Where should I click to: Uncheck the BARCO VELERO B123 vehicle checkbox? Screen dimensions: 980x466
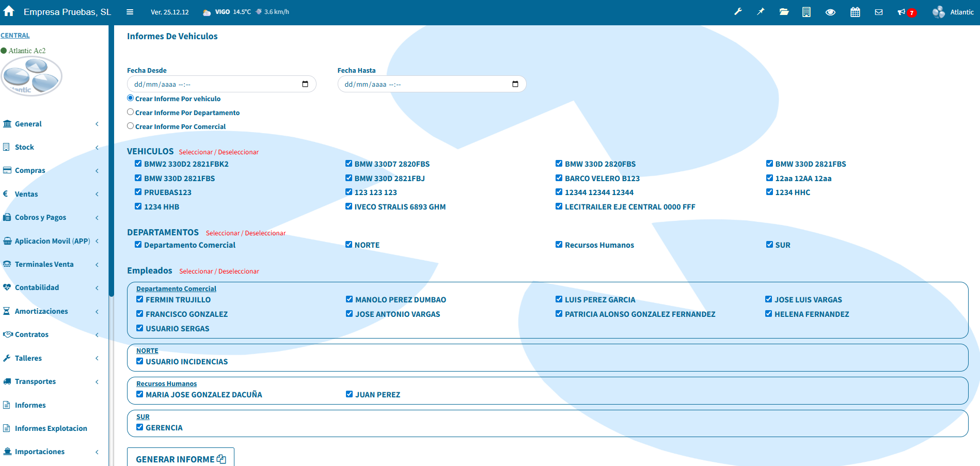[x=559, y=178]
